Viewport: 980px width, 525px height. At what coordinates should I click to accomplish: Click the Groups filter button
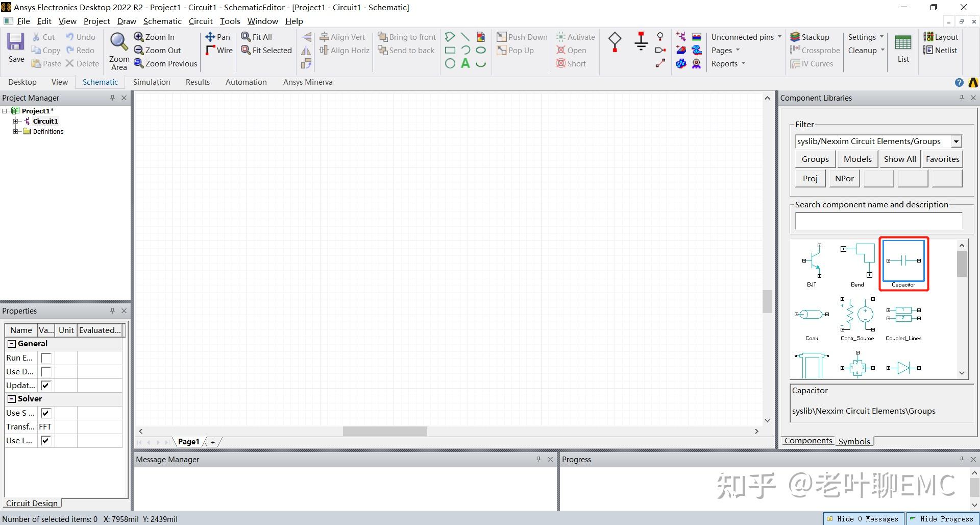point(815,159)
